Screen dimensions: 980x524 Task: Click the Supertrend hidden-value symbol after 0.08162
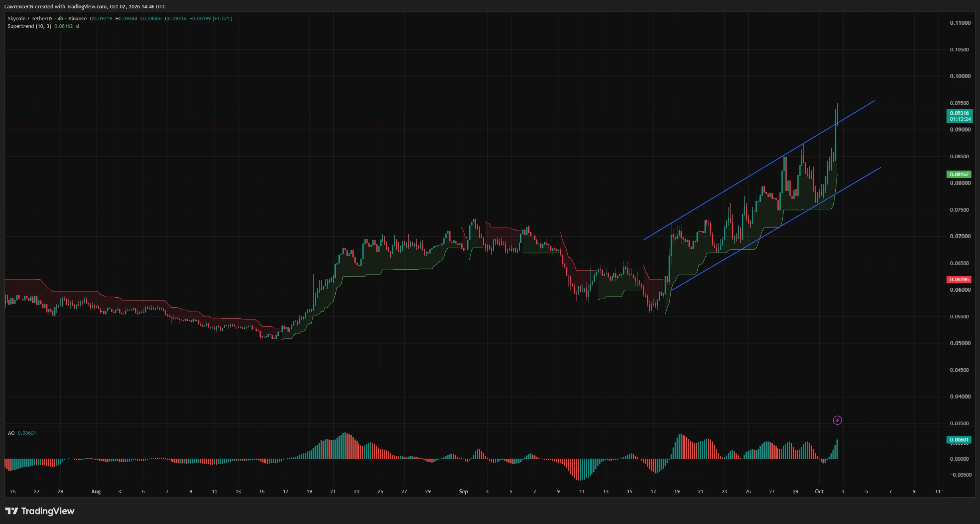point(78,26)
